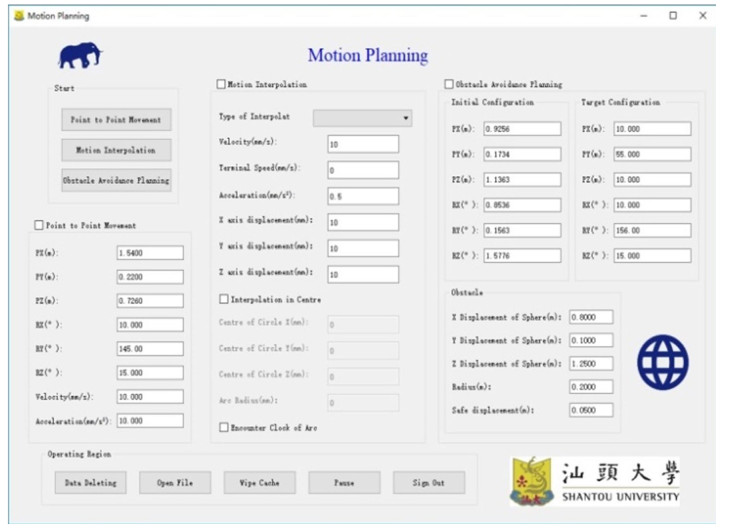Click the Obstacle Avoidance Planning start button
This screenshot has height=529, width=730.
click(116, 181)
